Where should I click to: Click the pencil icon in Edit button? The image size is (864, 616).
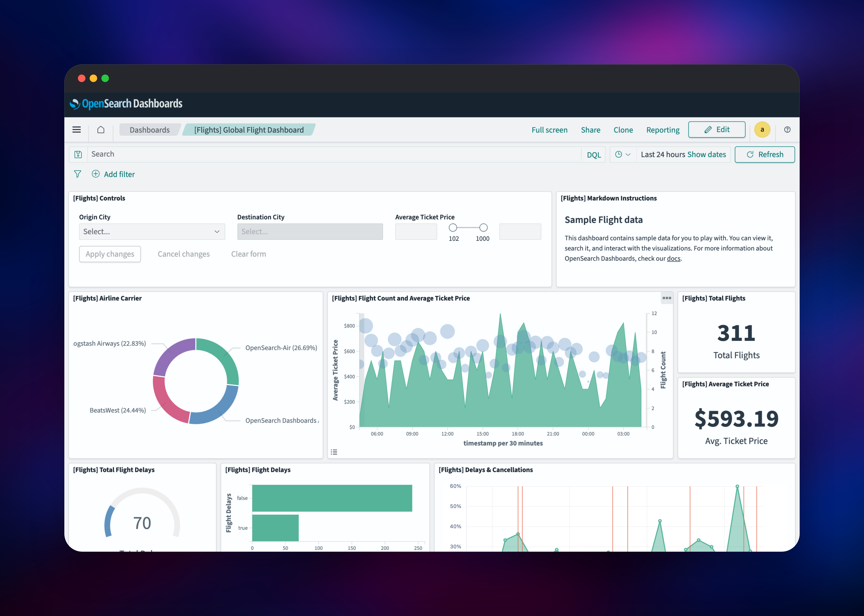(708, 130)
